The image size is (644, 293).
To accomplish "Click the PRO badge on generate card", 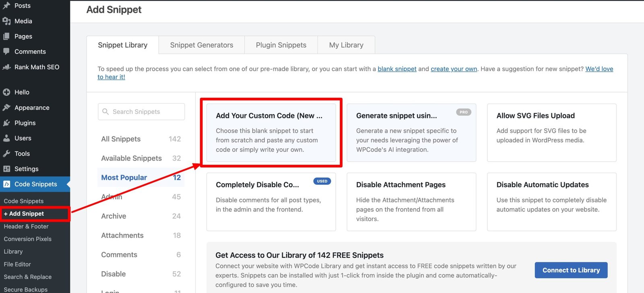I will 464,112.
